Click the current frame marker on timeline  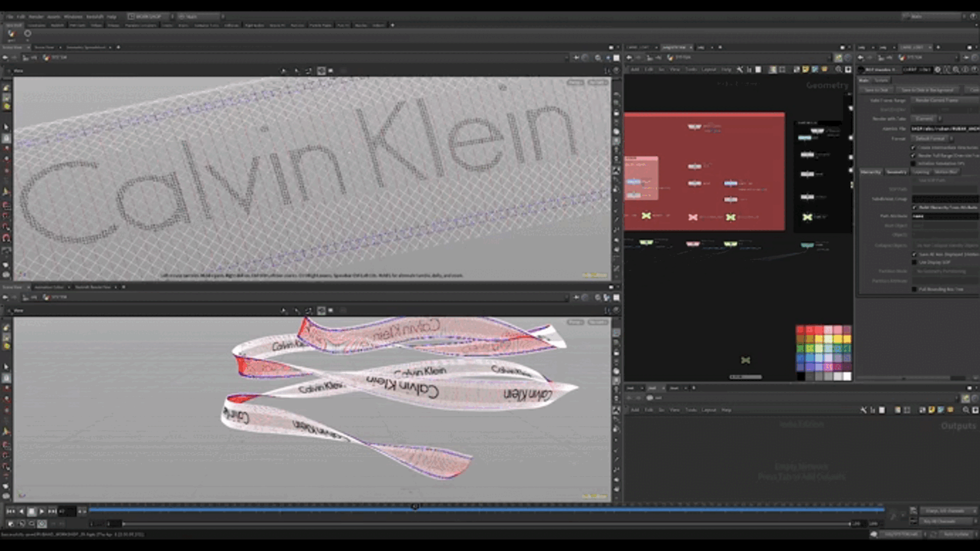tap(415, 507)
